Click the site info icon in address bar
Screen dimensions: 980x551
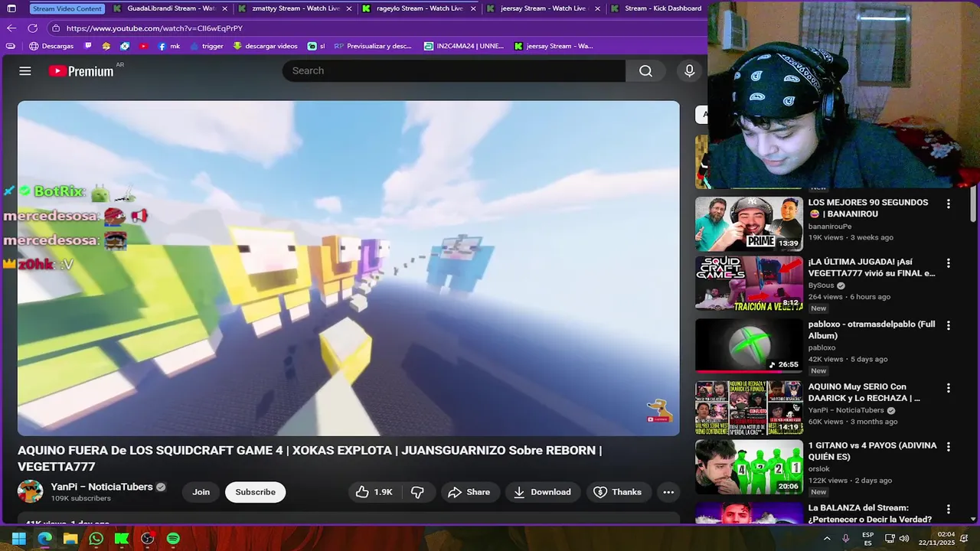tap(55, 28)
